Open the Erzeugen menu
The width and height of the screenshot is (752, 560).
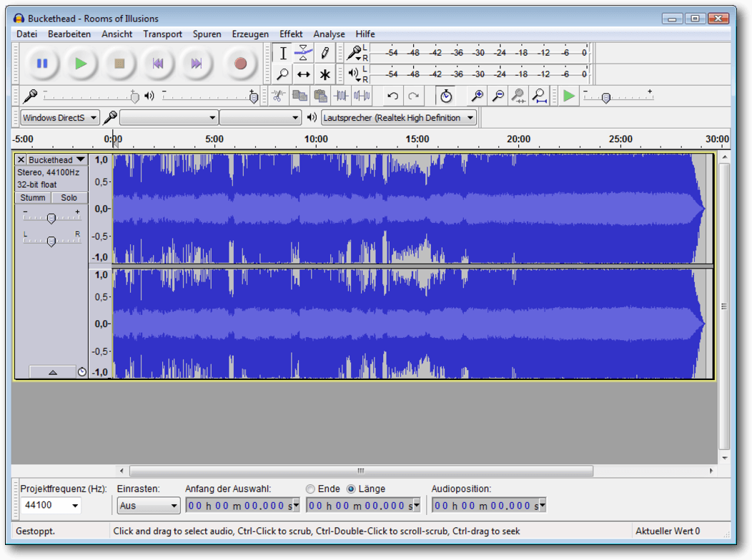point(250,34)
